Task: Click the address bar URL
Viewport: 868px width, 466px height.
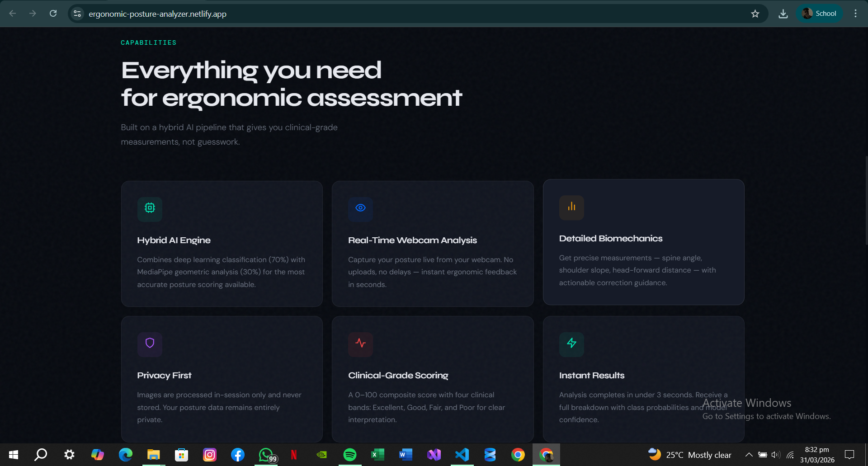Action: (157, 14)
